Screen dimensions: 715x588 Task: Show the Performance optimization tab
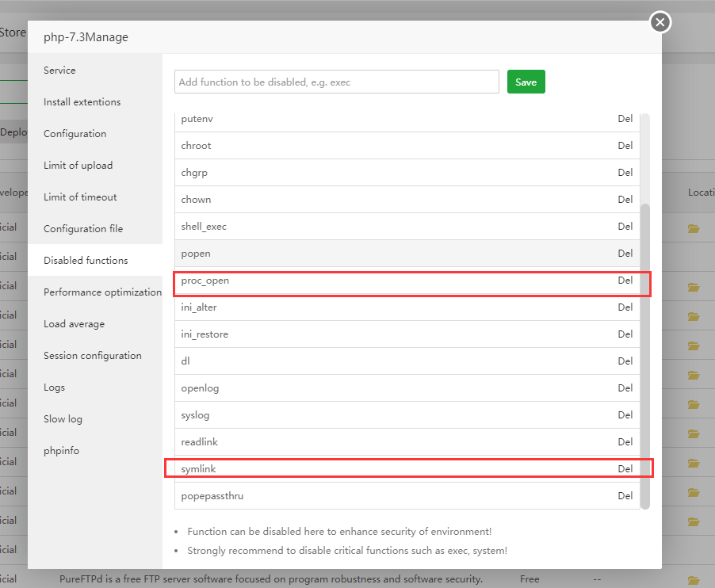tap(102, 292)
